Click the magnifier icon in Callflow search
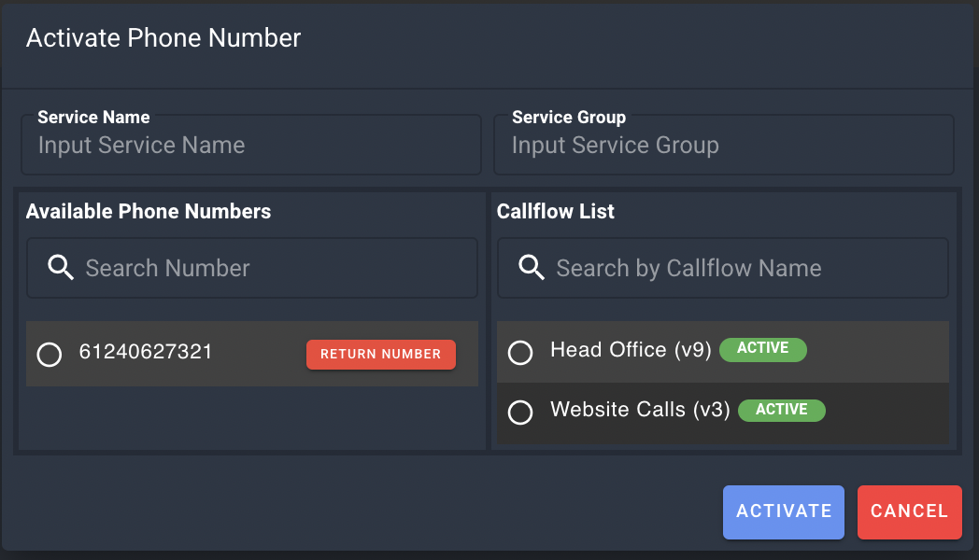This screenshot has width=979, height=560. [532, 268]
